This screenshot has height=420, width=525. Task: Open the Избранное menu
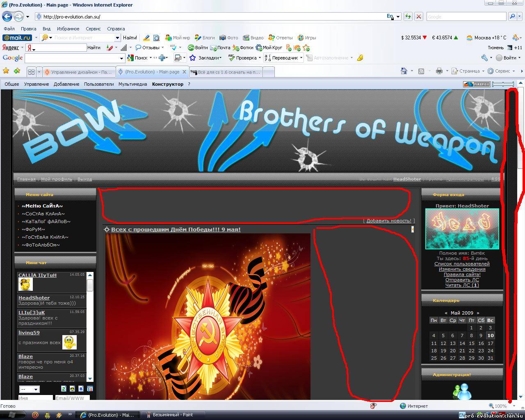tap(68, 29)
